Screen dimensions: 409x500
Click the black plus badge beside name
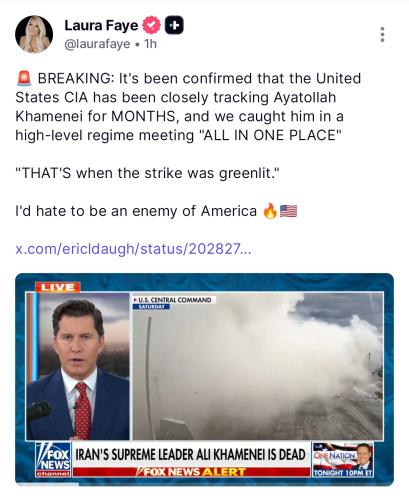click(x=174, y=25)
